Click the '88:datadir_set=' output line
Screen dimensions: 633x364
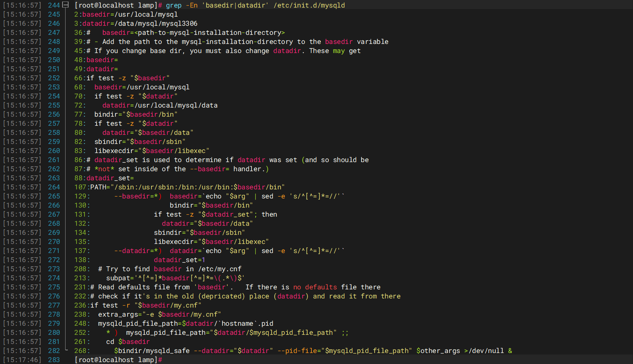click(x=104, y=178)
